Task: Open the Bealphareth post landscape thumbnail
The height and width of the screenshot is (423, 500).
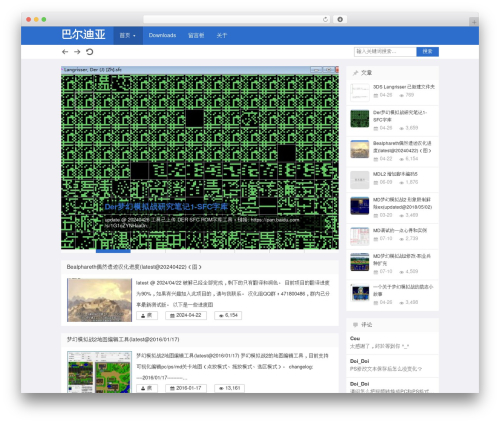Action: tap(99, 300)
